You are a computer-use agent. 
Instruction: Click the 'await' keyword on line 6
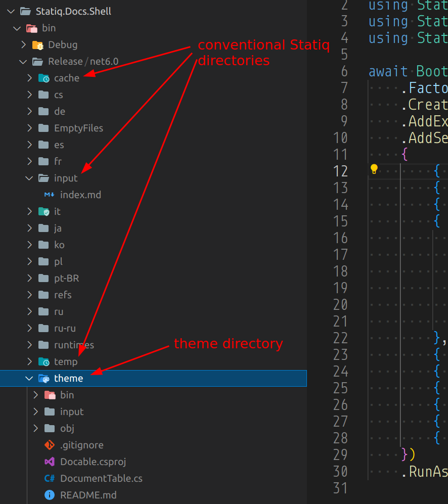388,71
